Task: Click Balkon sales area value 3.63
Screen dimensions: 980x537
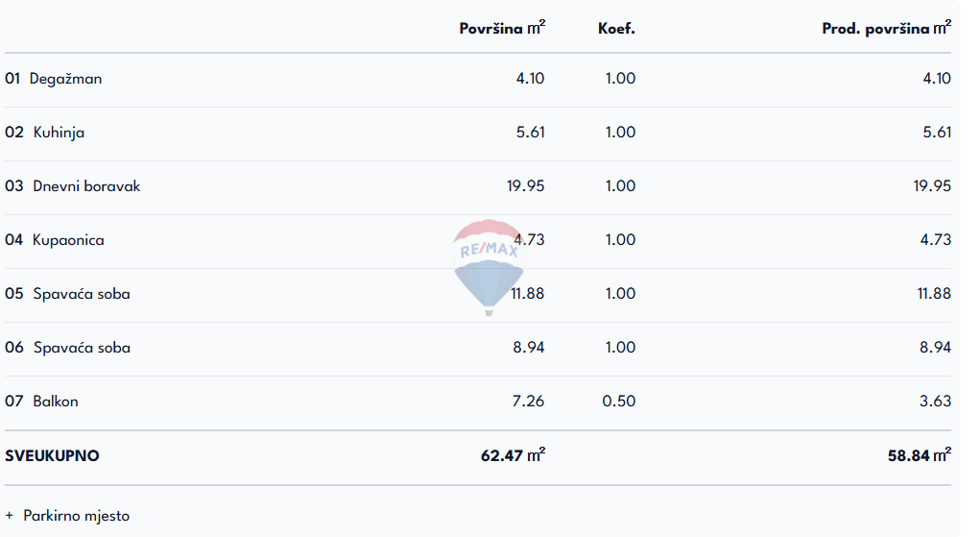Action: click(935, 402)
